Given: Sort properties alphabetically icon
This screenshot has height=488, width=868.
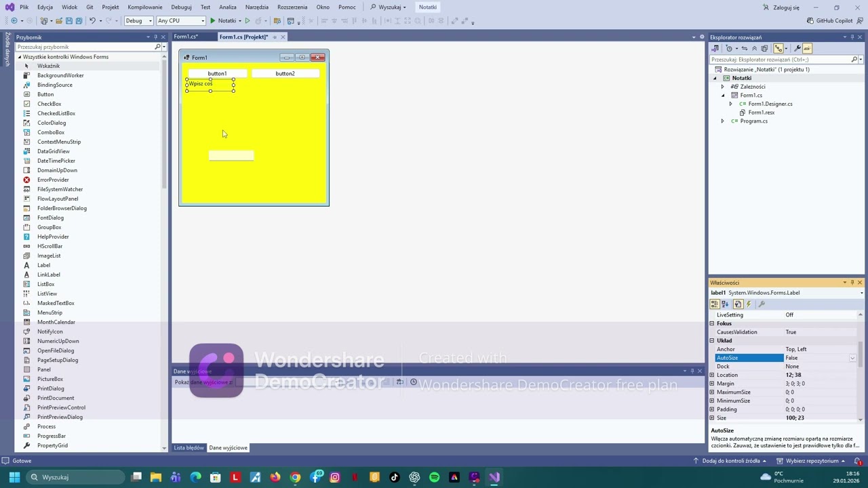Looking at the screenshot, I should (x=725, y=304).
